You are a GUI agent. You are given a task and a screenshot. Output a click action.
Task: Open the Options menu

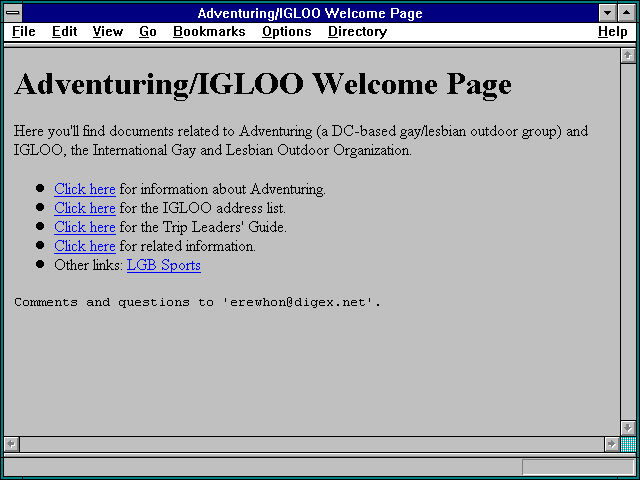[x=287, y=31]
